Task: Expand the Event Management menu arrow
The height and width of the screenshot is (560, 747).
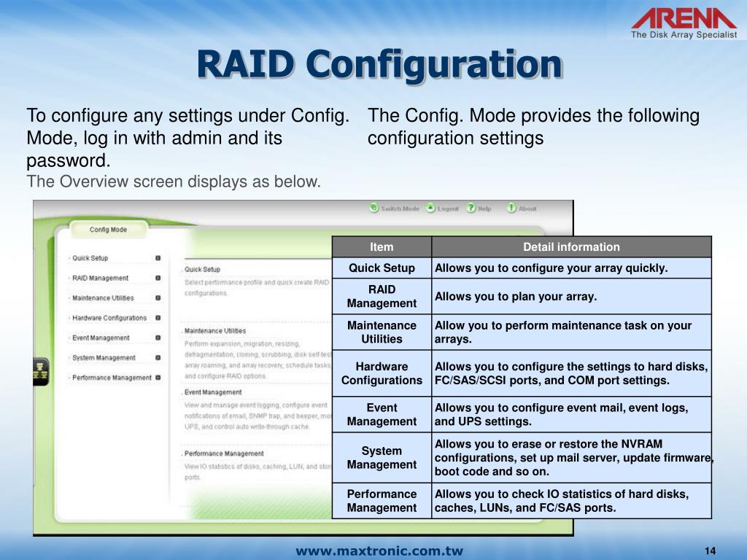Action: [158, 338]
